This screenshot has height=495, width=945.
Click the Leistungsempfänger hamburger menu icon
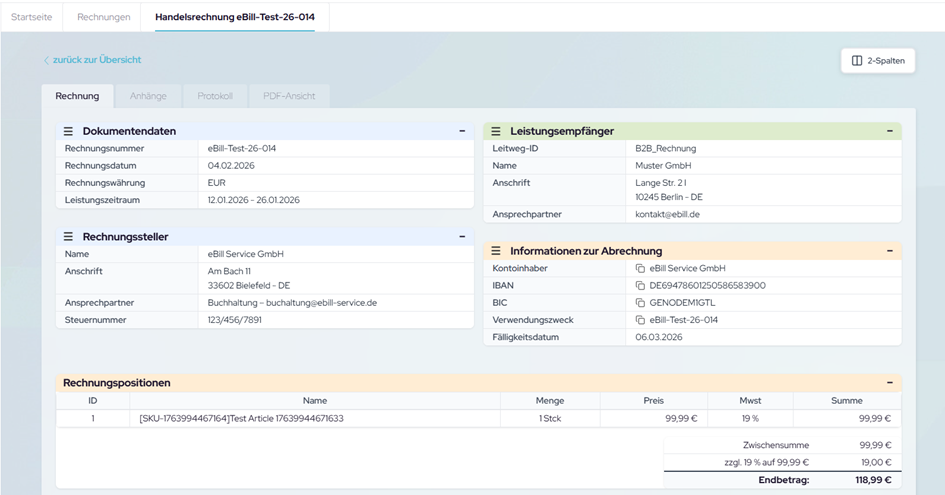click(496, 131)
